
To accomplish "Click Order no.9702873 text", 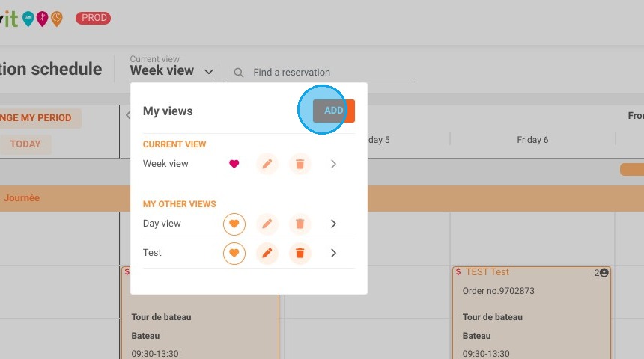I will [498, 291].
